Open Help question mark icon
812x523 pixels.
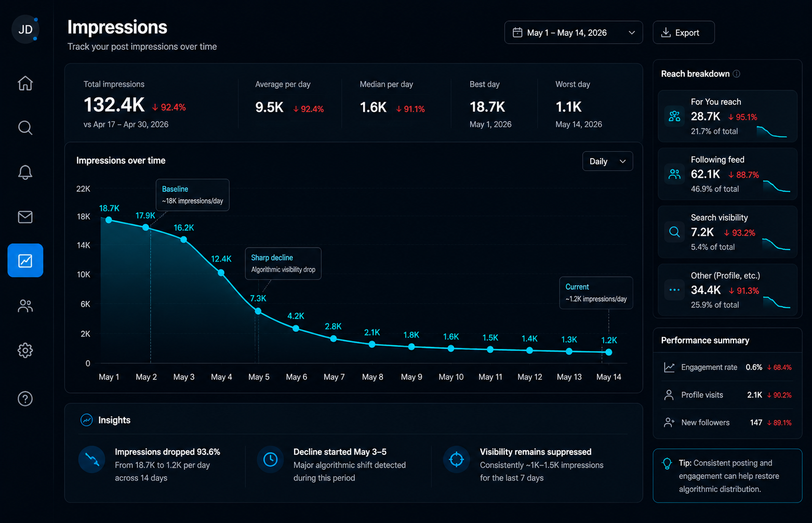25,399
